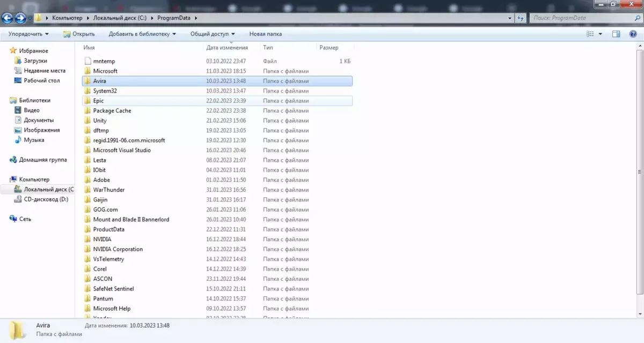Image resolution: width=644 pixels, height=343 pixels.
Task: Go back using the Back arrow button
Action: (8, 18)
